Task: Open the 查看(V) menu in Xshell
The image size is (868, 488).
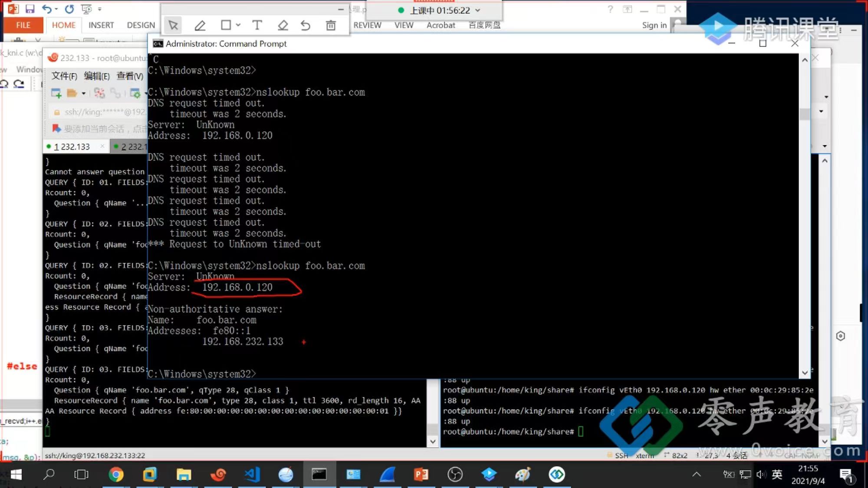Action: [x=130, y=76]
